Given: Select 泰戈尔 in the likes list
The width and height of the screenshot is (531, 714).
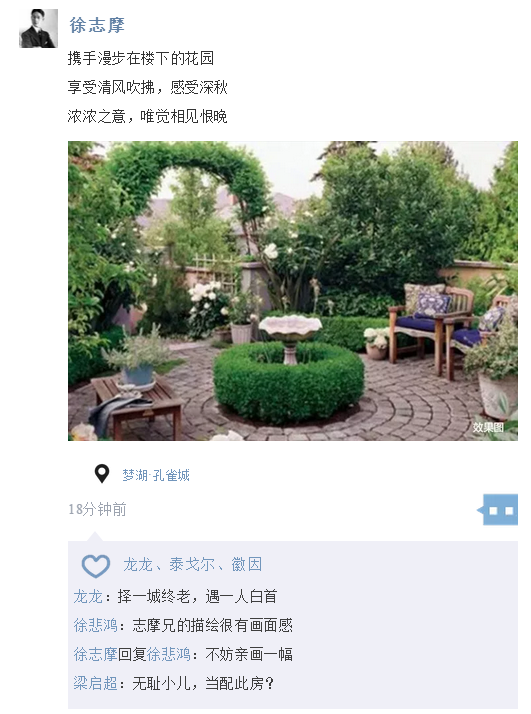Looking at the screenshot, I should coord(192,565).
